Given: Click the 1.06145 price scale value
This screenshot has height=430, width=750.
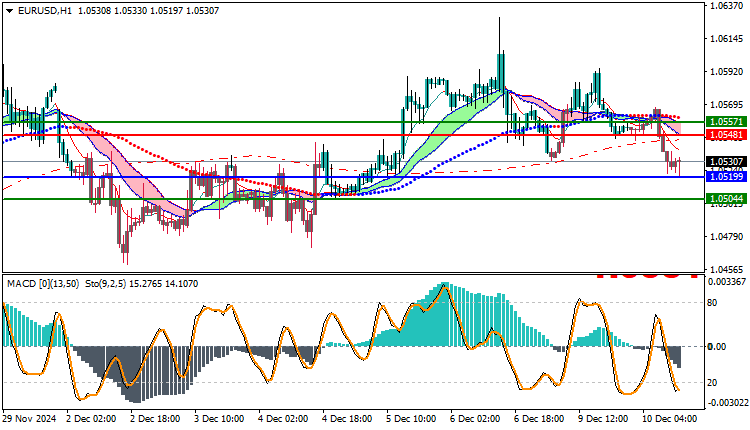Looking at the screenshot, I should pyautogui.click(x=728, y=39).
